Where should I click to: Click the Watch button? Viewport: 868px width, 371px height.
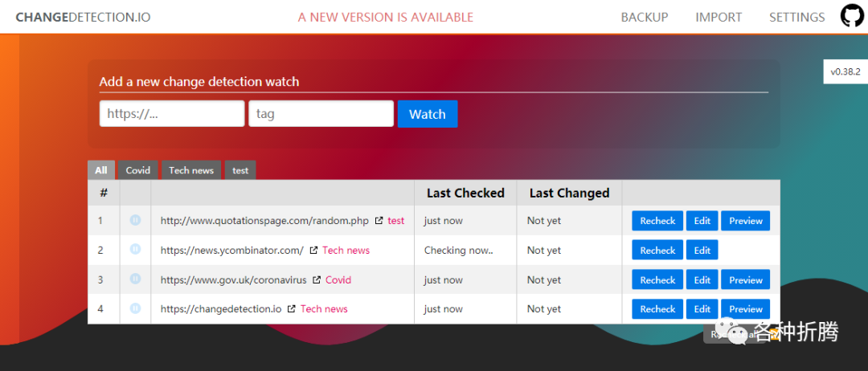point(428,114)
